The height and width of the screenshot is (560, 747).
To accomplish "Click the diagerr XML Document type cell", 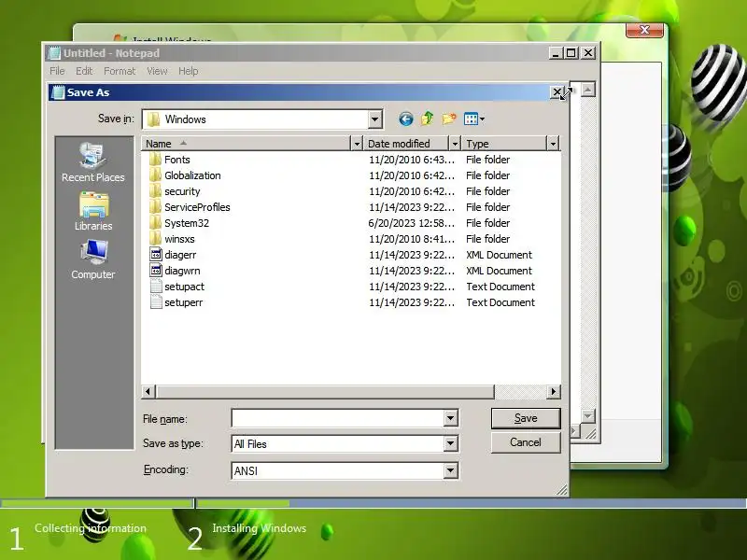I will pos(499,255).
